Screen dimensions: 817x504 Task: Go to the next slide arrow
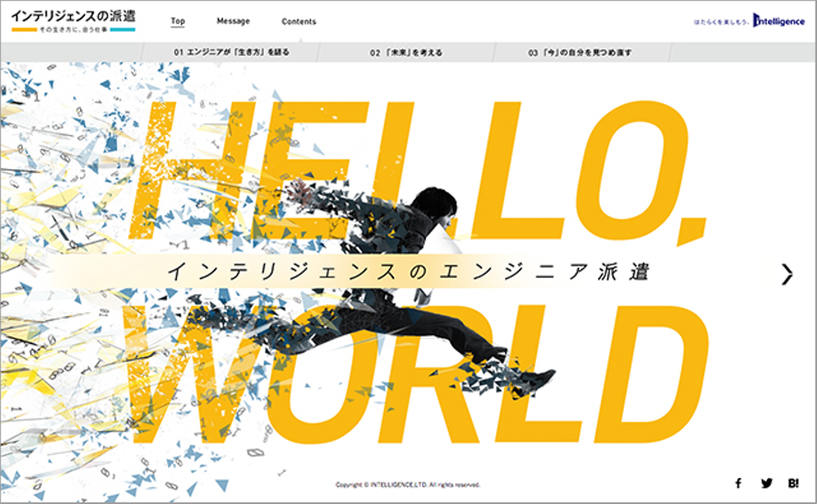[787, 274]
